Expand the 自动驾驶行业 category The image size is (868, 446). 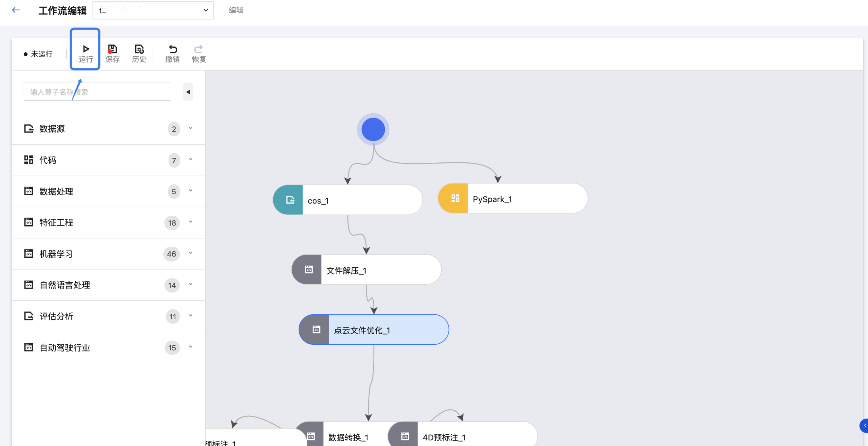coord(190,347)
